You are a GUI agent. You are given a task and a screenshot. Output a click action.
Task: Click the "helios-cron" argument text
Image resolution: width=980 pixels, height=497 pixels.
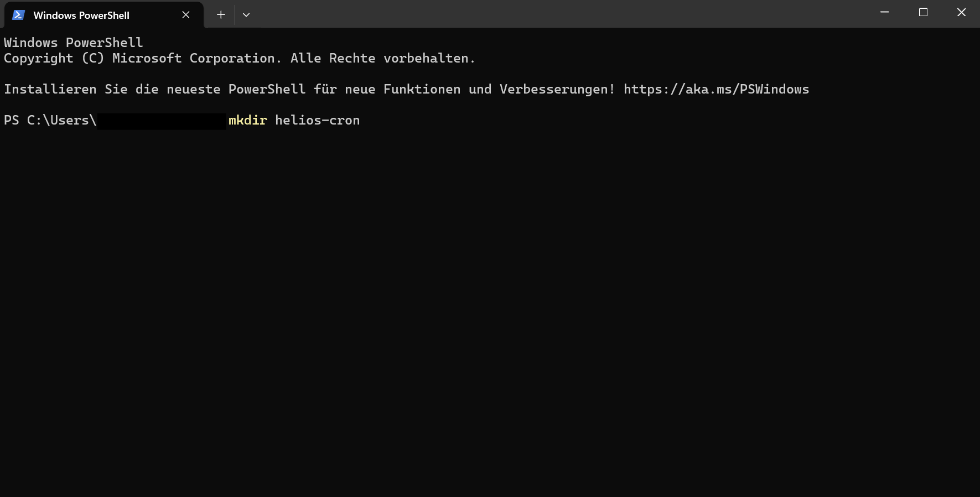pos(317,120)
